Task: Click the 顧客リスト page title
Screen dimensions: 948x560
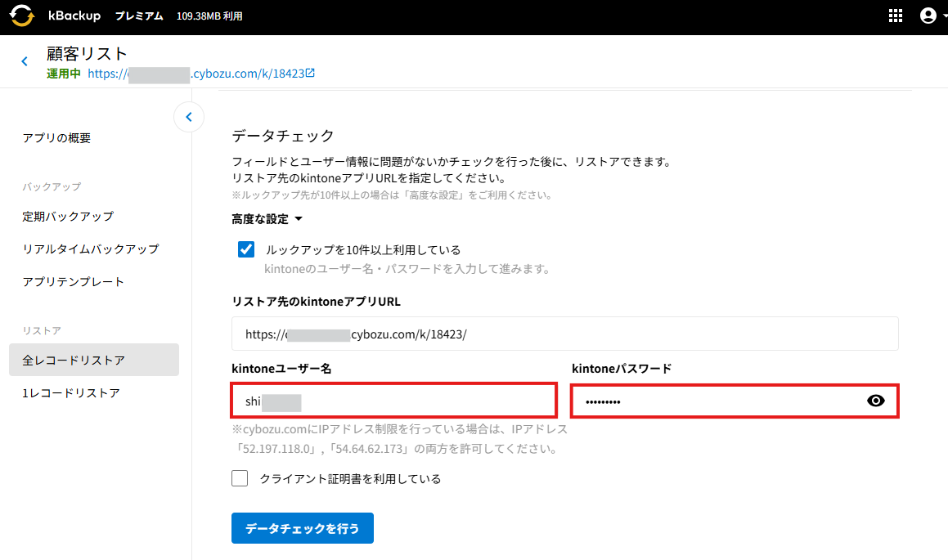Action: click(x=87, y=54)
